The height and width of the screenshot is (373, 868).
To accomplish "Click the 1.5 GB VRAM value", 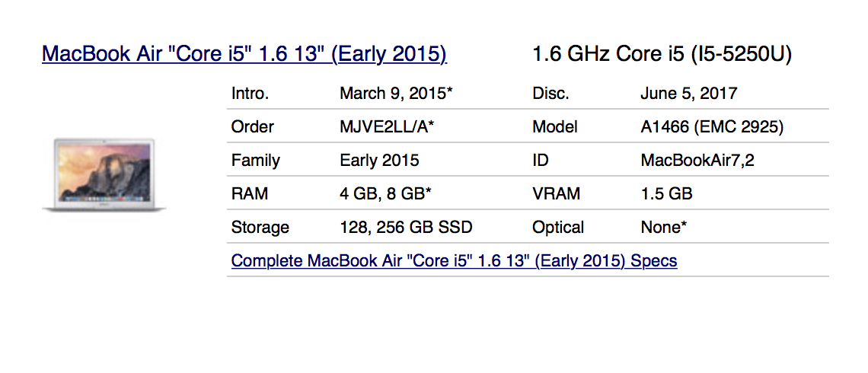I will [x=666, y=194].
